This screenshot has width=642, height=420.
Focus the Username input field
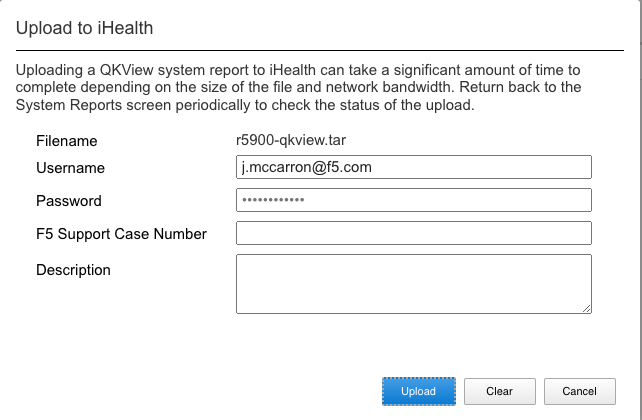[x=414, y=167]
